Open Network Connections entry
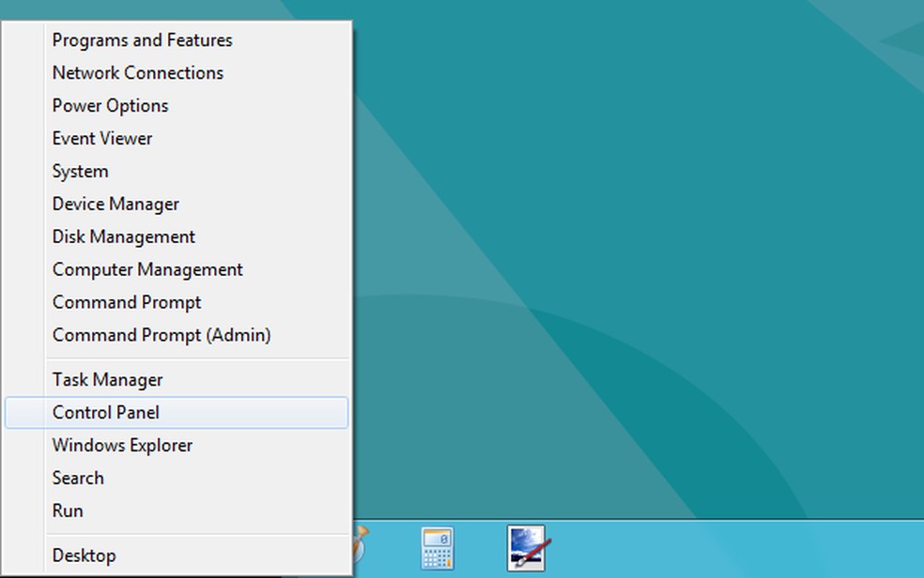The image size is (924, 578). [177, 73]
